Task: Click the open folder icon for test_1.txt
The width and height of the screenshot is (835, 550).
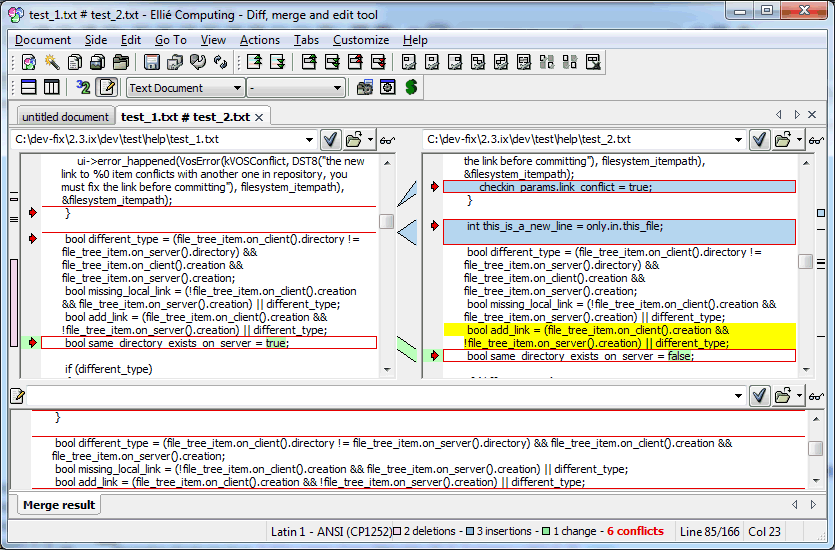Action: (x=354, y=140)
